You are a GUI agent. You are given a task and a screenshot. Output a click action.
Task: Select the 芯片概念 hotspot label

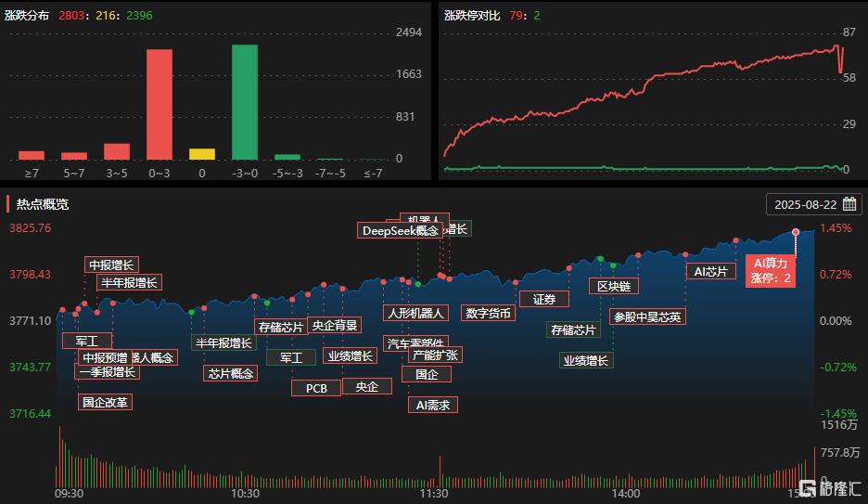(230, 373)
